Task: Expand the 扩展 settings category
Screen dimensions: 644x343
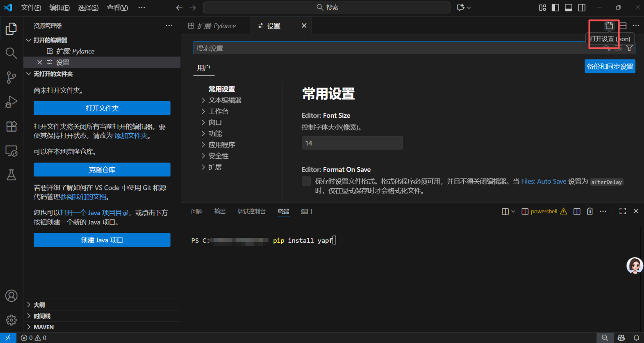Action: pyautogui.click(x=215, y=167)
